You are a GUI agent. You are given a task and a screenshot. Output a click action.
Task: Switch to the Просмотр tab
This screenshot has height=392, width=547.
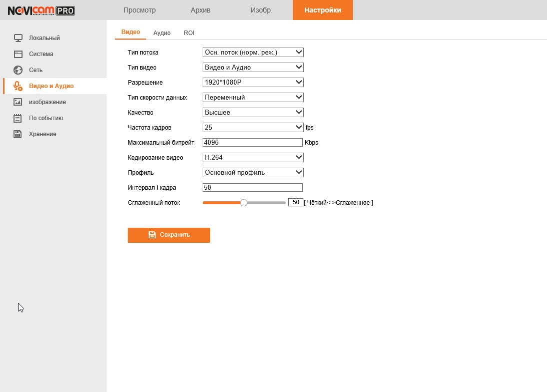click(140, 10)
